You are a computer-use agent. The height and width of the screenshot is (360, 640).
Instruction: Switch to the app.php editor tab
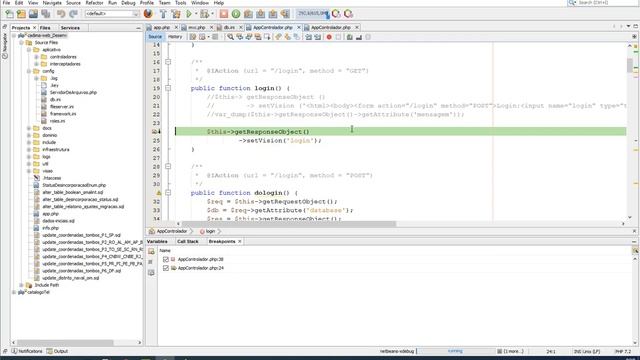(x=162, y=27)
